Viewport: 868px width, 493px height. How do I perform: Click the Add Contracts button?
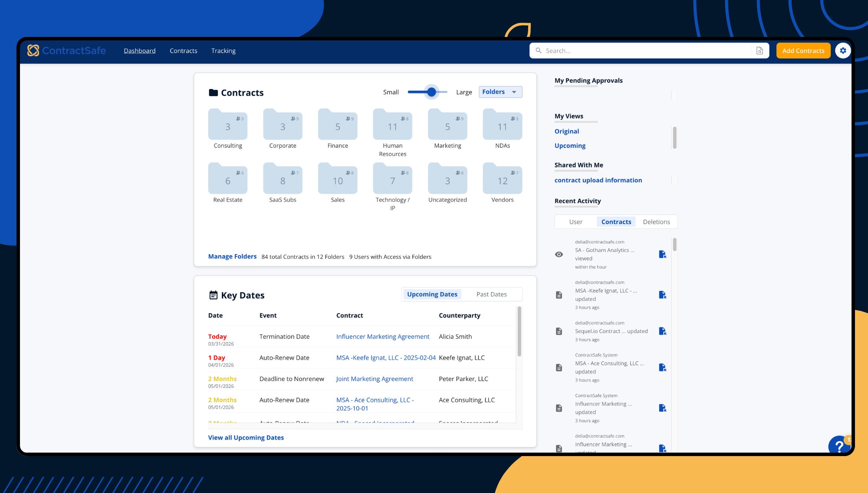pos(803,51)
